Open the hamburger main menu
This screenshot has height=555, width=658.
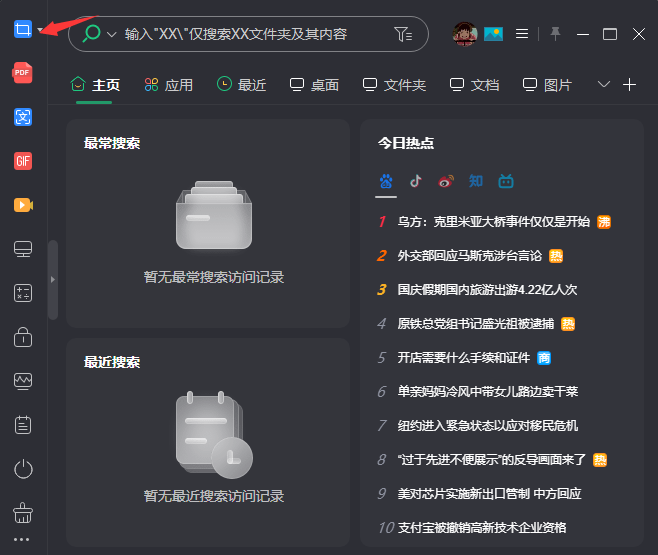click(x=522, y=34)
